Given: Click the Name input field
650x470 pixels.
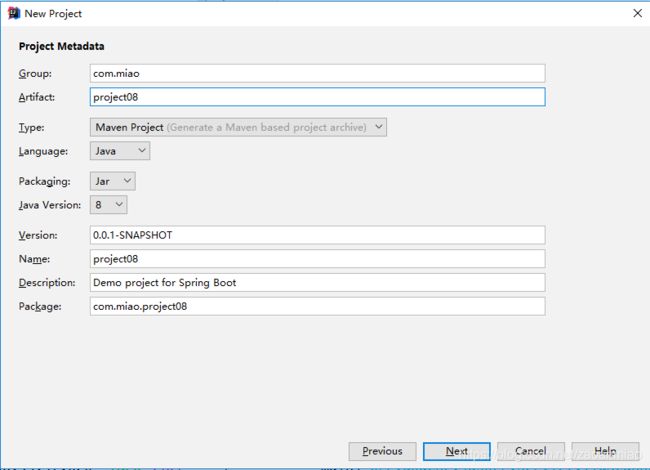Looking at the screenshot, I should click(318, 259).
